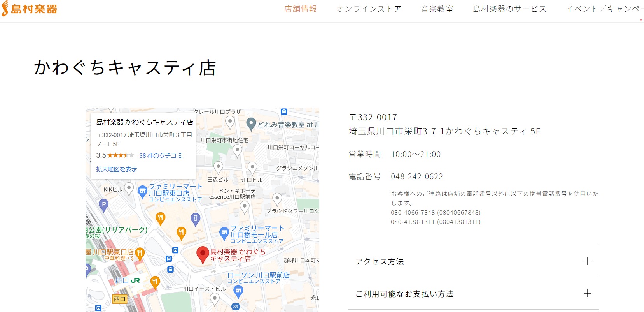This screenshot has height=312, width=644.
Task: Click the purple museum landmark pin
Action: (x=196, y=219)
